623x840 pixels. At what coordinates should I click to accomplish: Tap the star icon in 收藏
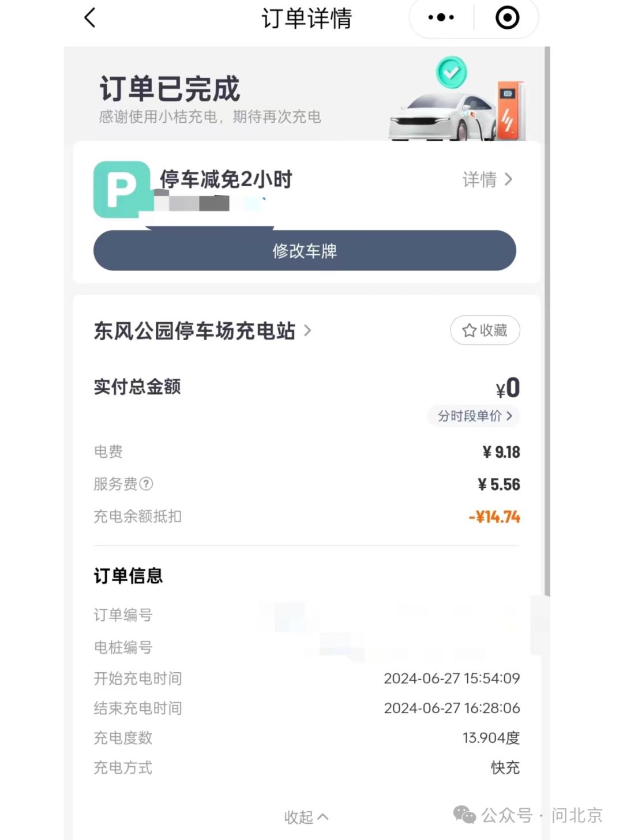[x=469, y=330]
